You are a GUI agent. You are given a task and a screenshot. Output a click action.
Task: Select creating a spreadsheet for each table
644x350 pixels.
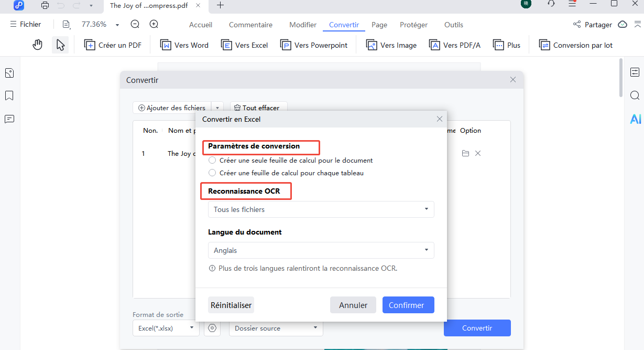coord(212,173)
